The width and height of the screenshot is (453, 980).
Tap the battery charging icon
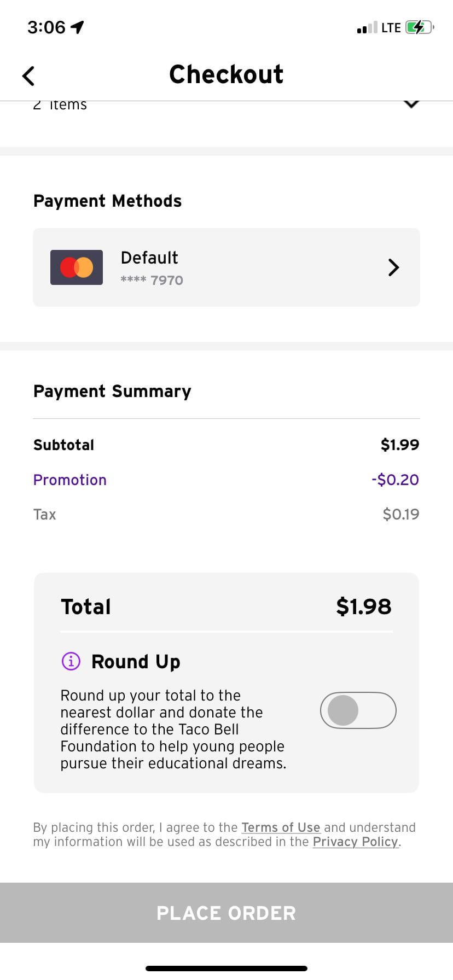pyautogui.click(x=419, y=27)
